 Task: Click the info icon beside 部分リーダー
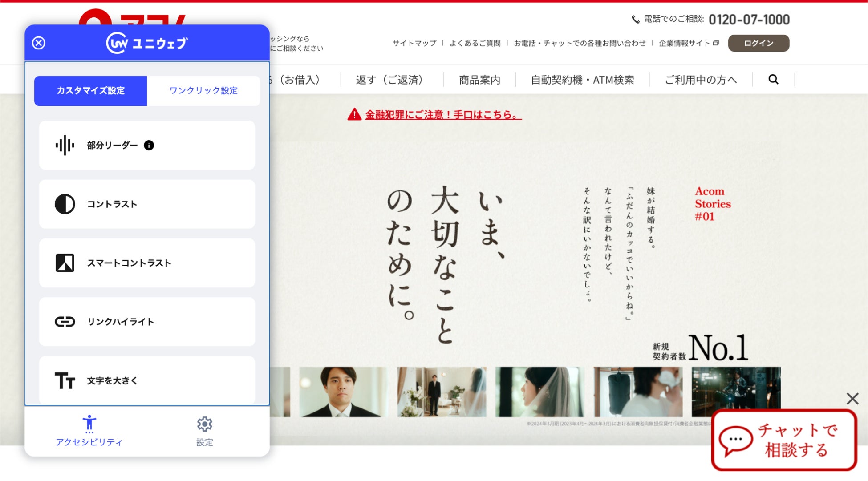(x=149, y=146)
